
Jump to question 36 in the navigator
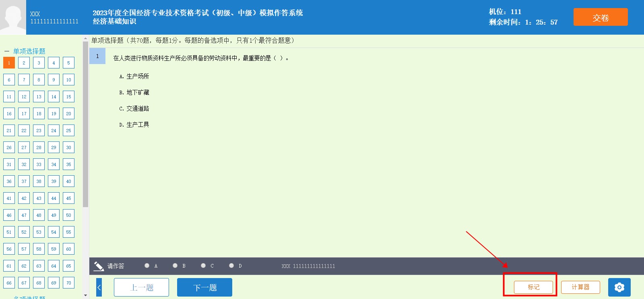pyautogui.click(x=9, y=181)
